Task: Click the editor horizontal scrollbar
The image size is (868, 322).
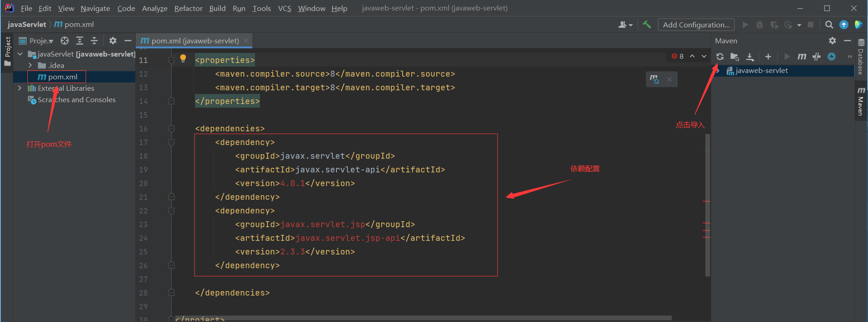Action: coord(424,318)
